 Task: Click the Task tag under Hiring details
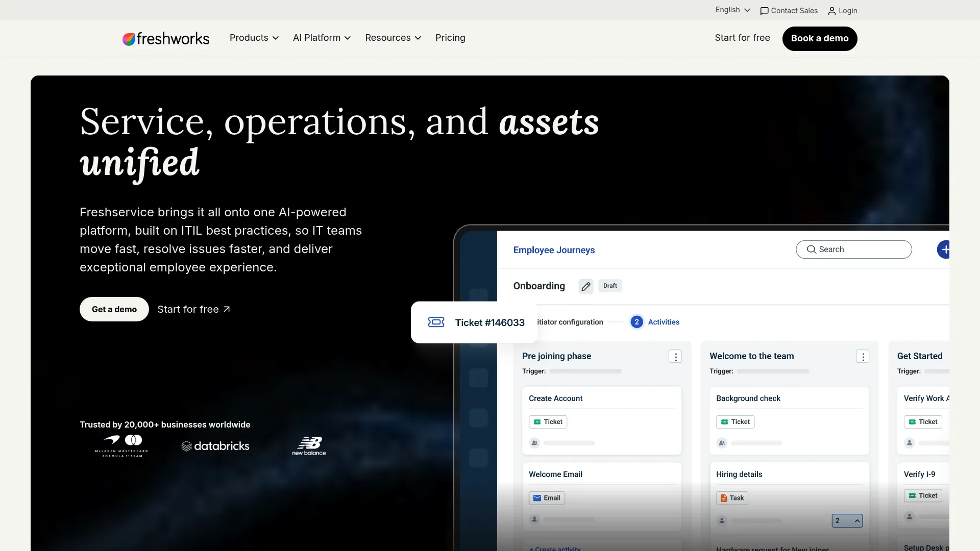tap(732, 498)
